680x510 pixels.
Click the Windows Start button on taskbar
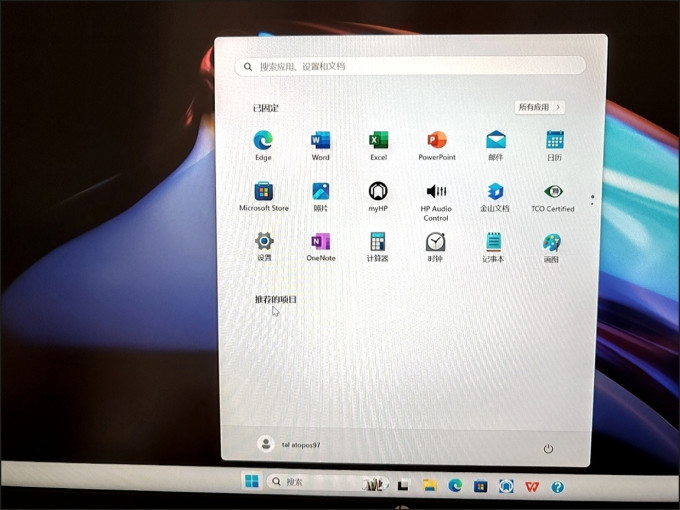pyautogui.click(x=252, y=481)
